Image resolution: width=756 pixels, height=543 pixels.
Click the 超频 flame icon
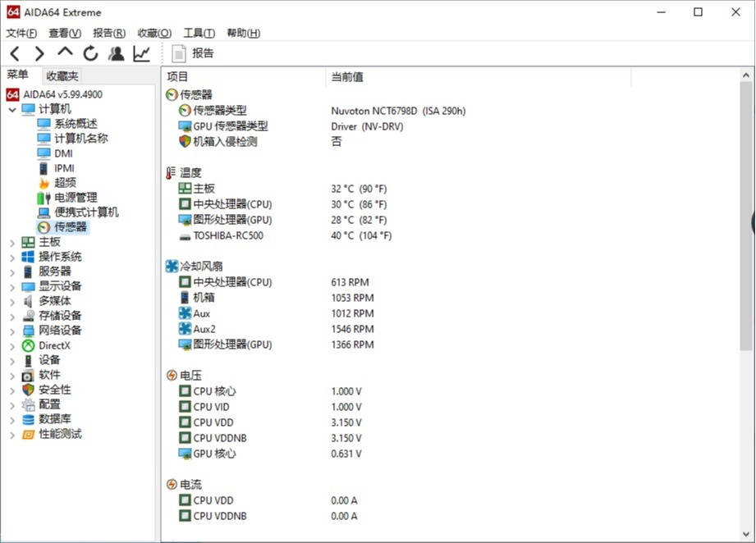[44, 183]
